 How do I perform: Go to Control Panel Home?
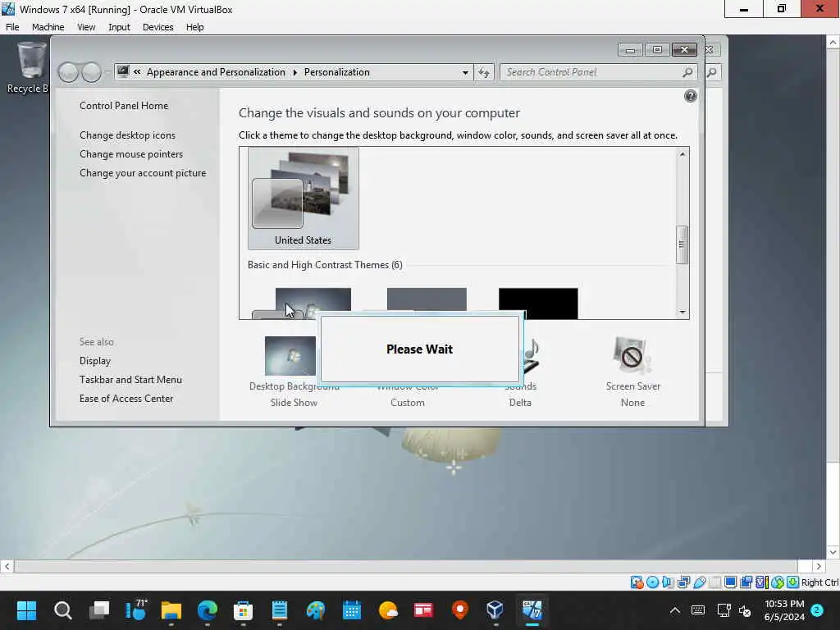[x=124, y=106]
